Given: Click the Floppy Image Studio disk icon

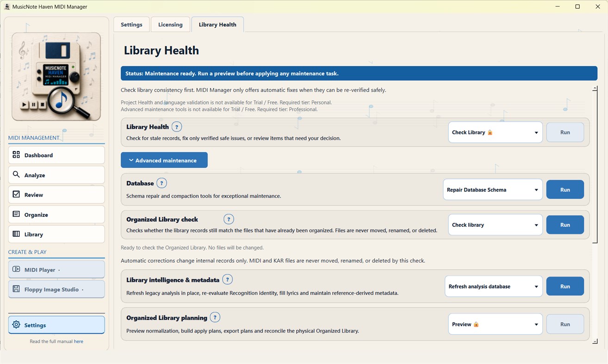Looking at the screenshot, I should [x=16, y=289].
